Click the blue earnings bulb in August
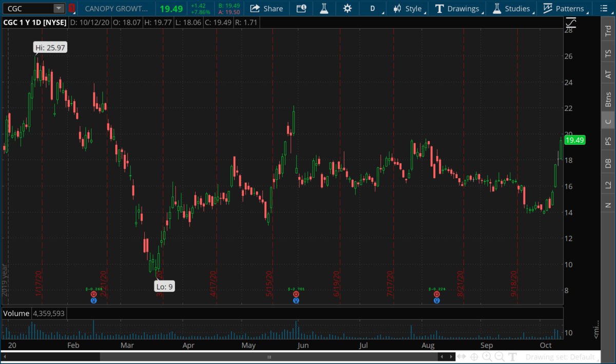 (436, 300)
